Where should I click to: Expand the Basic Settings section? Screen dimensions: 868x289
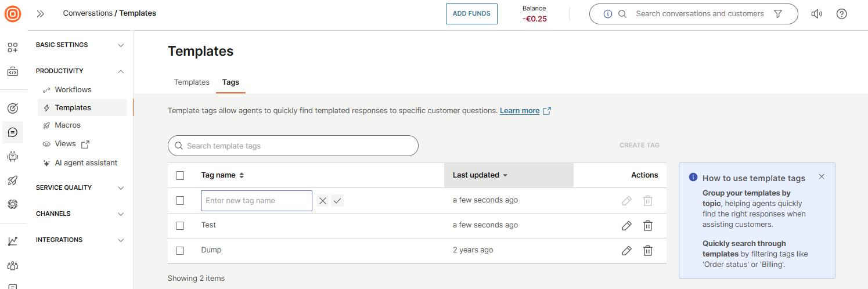point(121,45)
